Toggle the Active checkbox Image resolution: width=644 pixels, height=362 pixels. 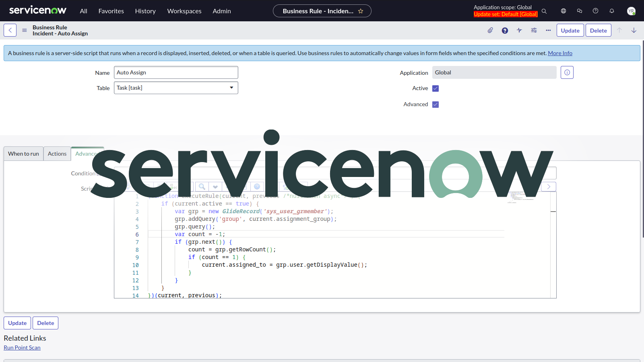pos(436,88)
